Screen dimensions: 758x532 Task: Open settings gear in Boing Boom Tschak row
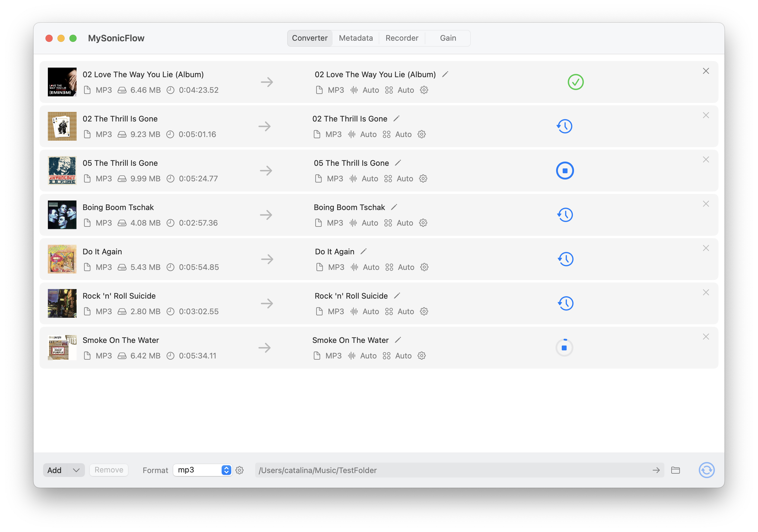tap(423, 223)
